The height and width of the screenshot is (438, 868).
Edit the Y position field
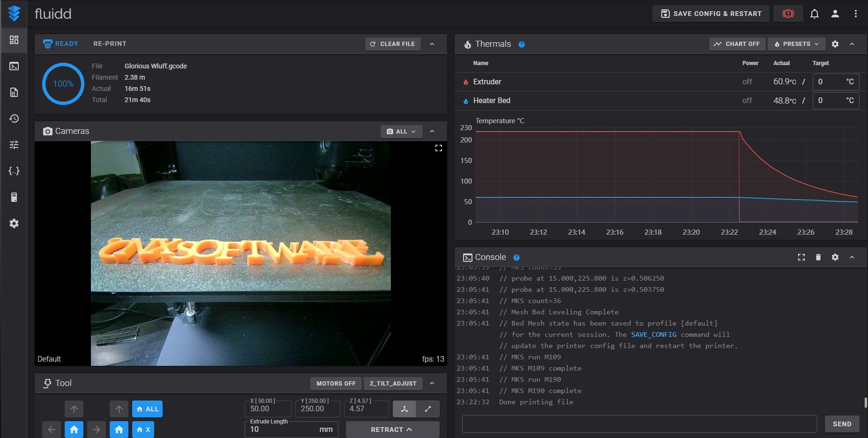click(x=318, y=408)
